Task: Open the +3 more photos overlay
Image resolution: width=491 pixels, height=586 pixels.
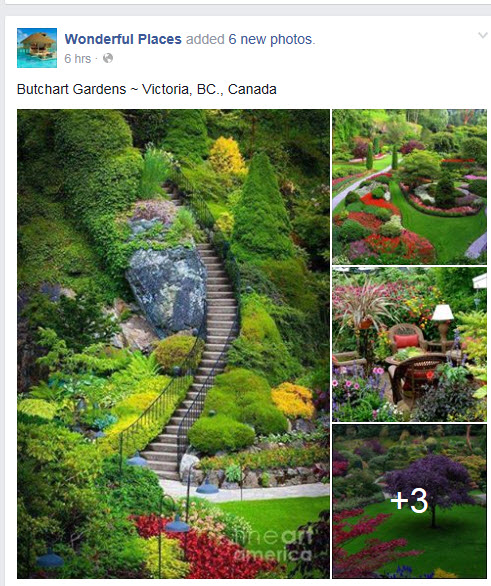Action: pos(410,501)
